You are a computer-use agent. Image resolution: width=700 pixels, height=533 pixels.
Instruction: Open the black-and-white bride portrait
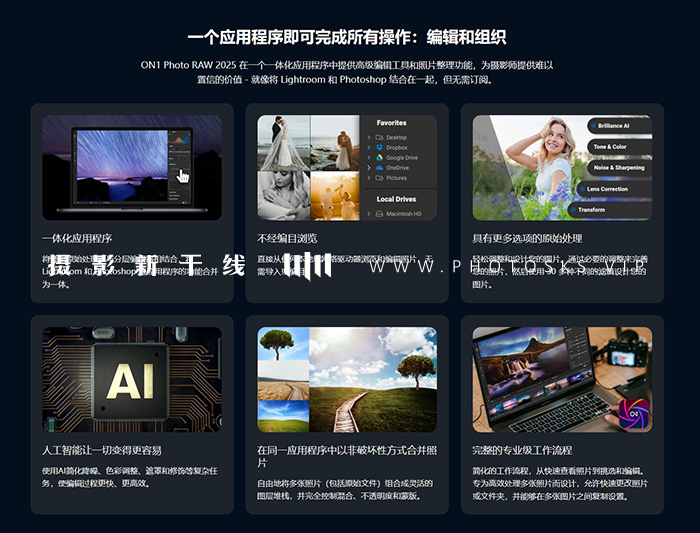[x=283, y=196]
